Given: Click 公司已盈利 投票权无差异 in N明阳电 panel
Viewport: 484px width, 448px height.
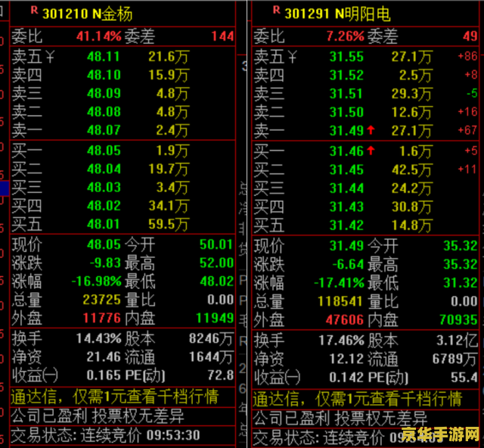Looking at the screenshot, I should pyautogui.click(x=340, y=418).
